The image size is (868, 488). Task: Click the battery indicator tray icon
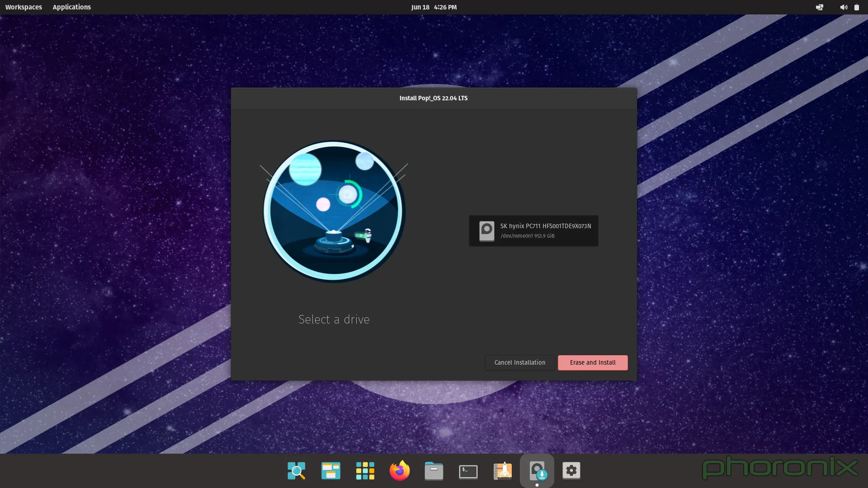856,7
